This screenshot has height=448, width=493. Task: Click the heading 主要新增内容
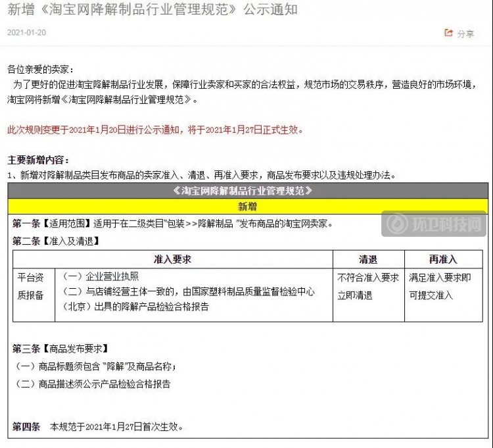coord(38,160)
